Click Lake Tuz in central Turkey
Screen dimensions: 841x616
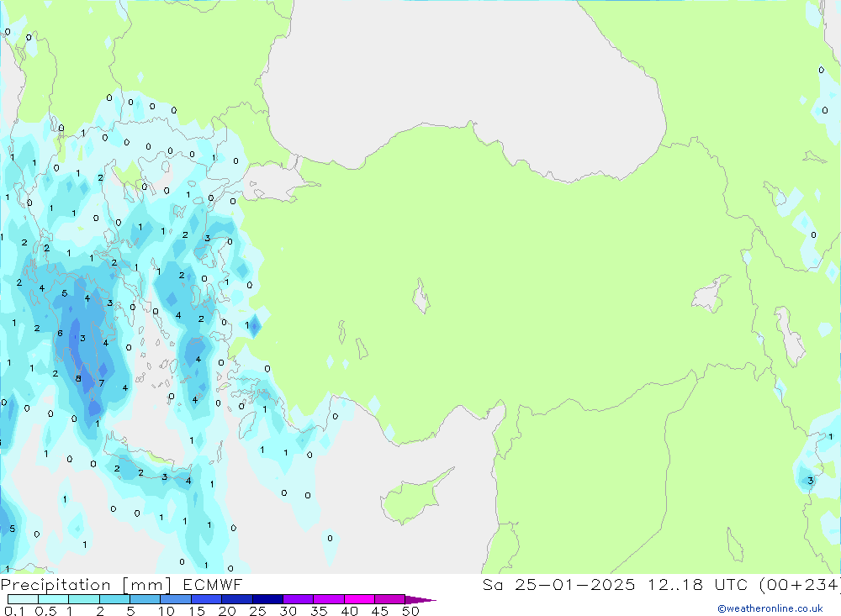[x=420, y=297]
